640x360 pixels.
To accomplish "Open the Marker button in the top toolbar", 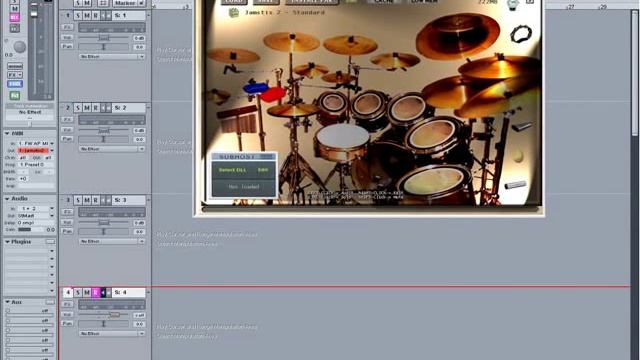I will [x=129, y=3].
